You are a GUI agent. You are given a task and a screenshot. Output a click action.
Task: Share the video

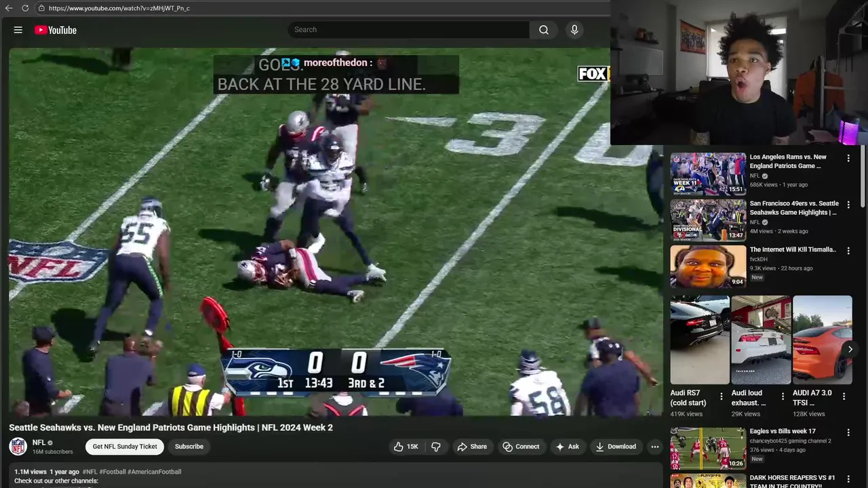[x=472, y=447]
